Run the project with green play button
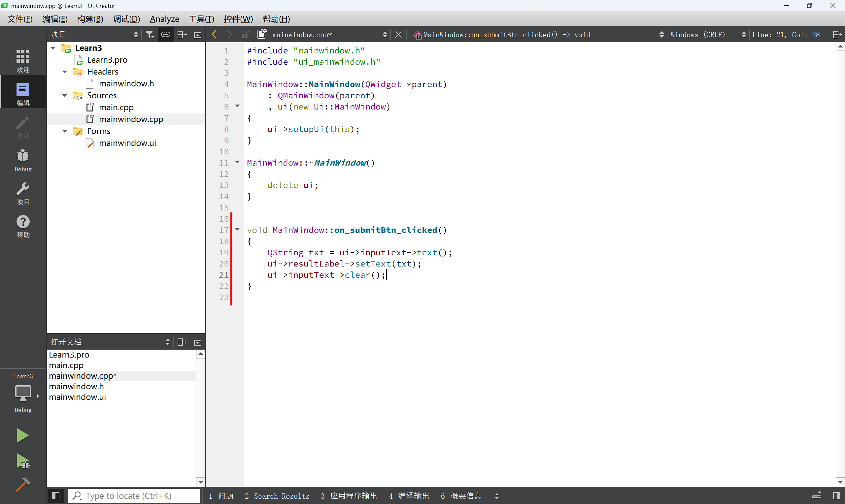 22,435
